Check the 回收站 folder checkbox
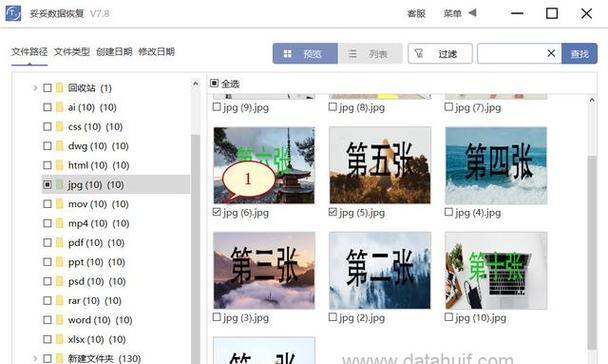Image resolution: width=608 pixels, height=364 pixels. [x=47, y=88]
